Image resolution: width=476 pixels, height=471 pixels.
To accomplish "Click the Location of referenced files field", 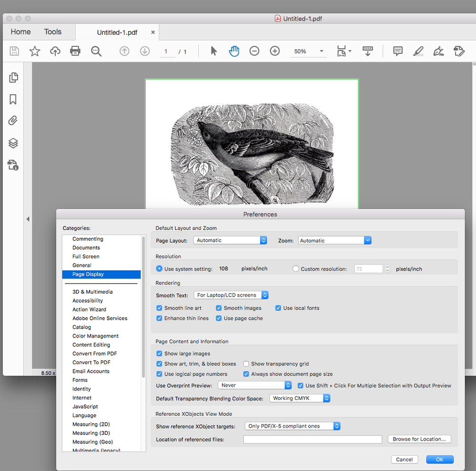I will click(313, 440).
